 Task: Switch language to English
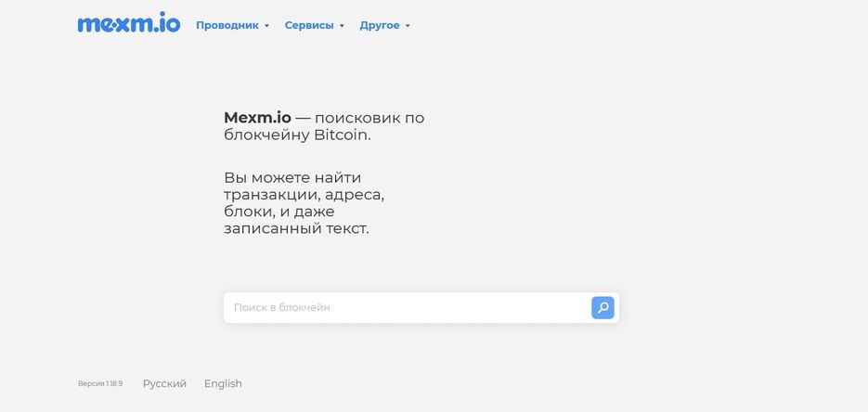[223, 384]
